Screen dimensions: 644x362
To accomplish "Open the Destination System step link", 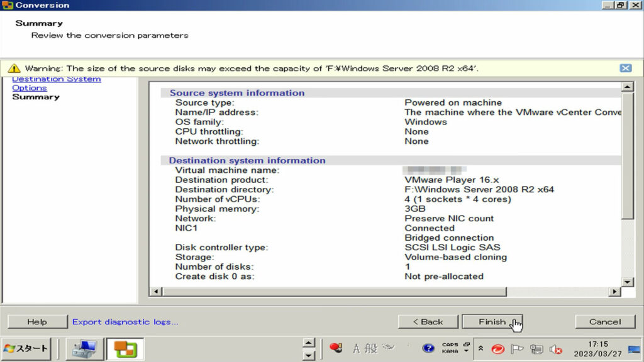I will 56,79.
